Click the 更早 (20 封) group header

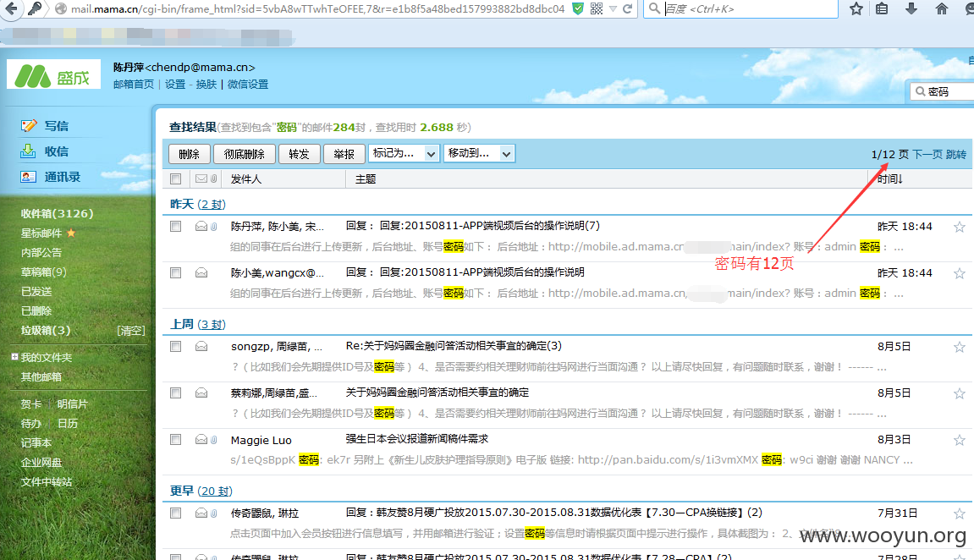click(x=201, y=491)
